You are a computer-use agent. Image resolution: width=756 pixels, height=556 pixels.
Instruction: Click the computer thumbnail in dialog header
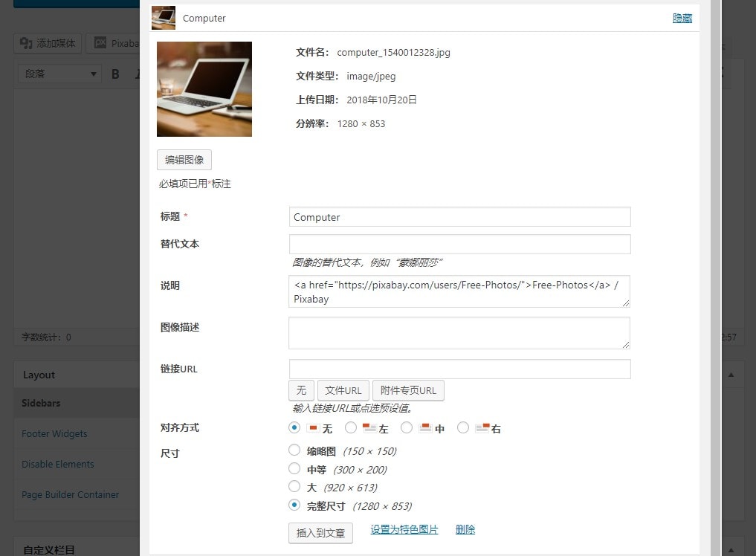[x=164, y=18]
